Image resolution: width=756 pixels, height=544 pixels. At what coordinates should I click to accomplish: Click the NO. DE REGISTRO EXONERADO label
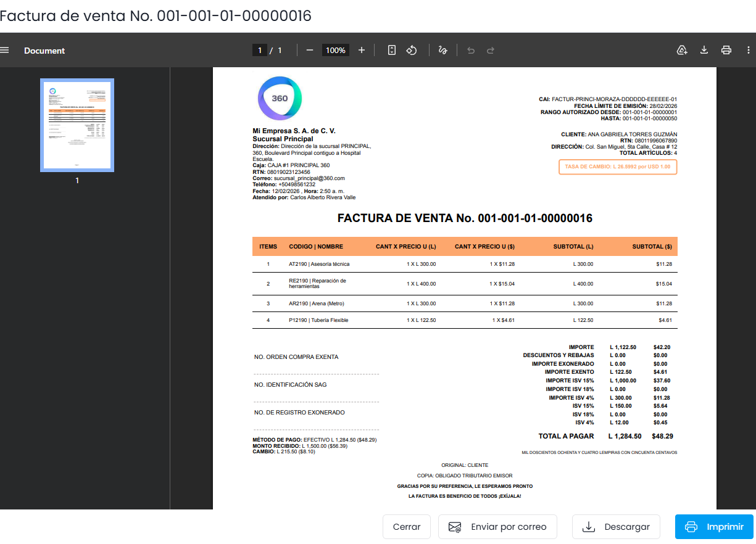point(299,413)
